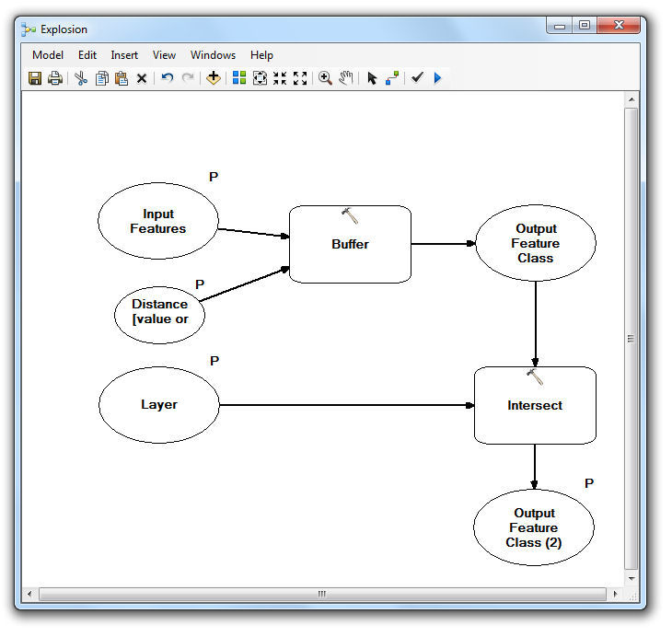This screenshot has height=637, width=672.
Task: Click the horizontal scrollbar left arrow
Action: pyautogui.click(x=29, y=594)
